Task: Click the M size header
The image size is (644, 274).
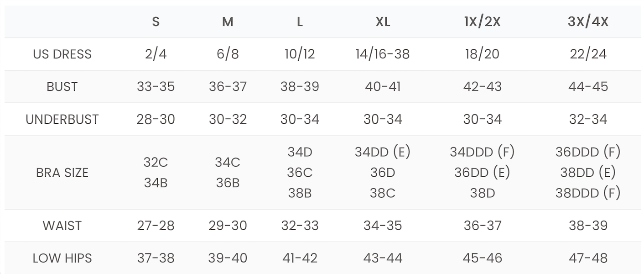Action: [228, 22]
